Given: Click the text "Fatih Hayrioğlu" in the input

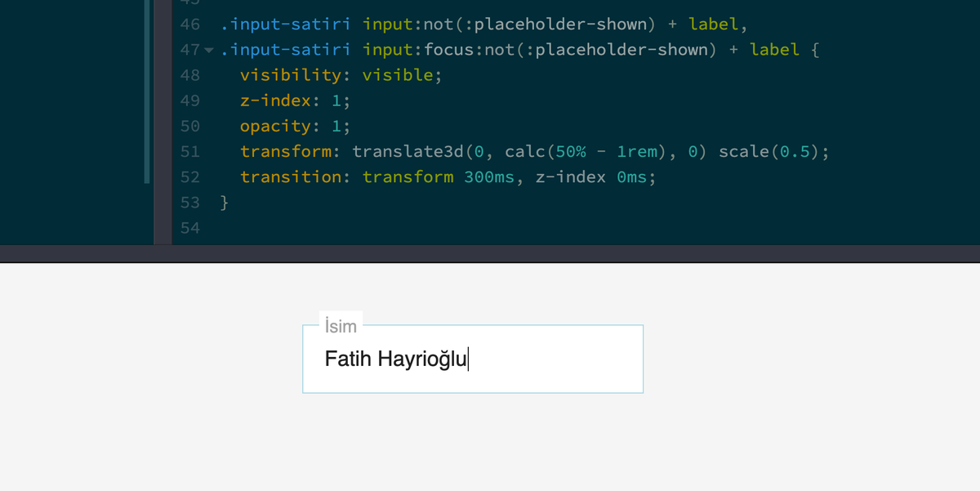Looking at the screenshot, I should click(x=395, y=359).
